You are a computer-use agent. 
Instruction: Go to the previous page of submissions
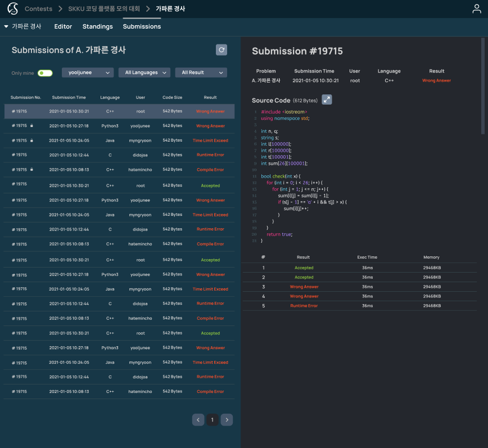(198, 420)
